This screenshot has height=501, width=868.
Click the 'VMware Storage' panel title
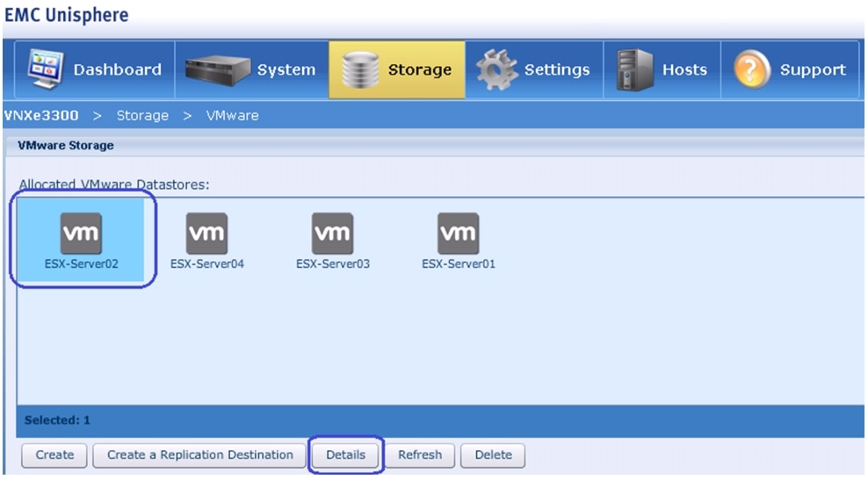pyautogui.click(x=65, y=146)
